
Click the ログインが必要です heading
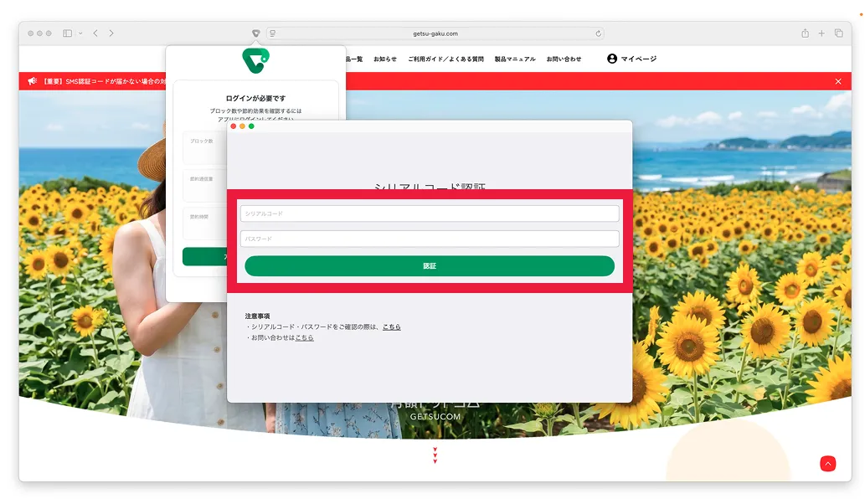256,98
